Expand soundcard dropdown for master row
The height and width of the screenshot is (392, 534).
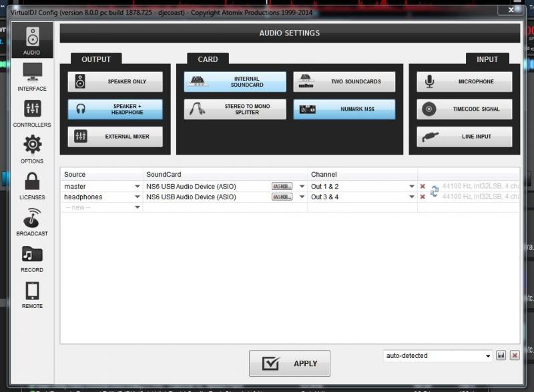click(x=302, y=187)
